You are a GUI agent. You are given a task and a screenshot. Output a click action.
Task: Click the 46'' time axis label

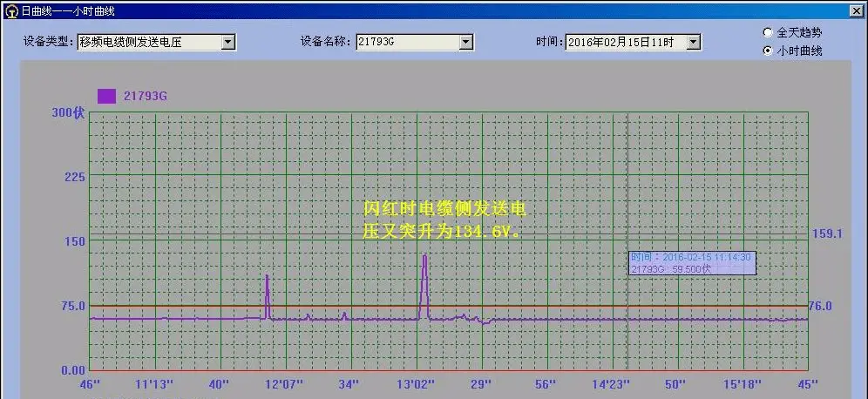[x=89, y=384]
